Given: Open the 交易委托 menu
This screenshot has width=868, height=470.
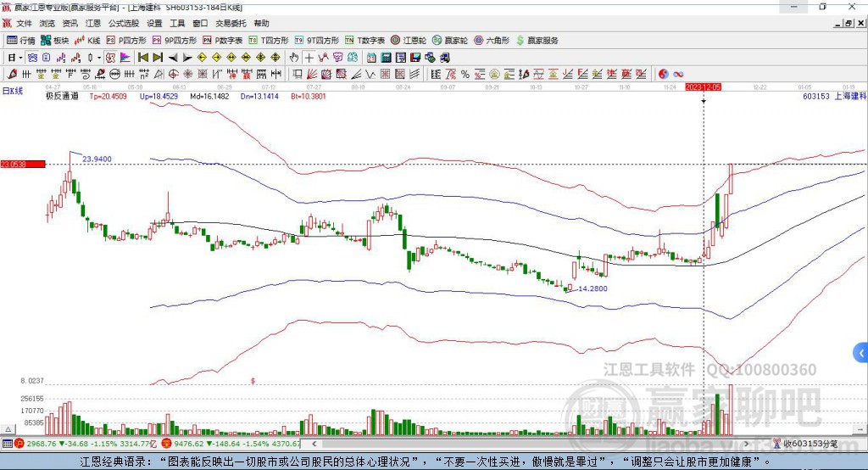Looking at the screenshot, I should (231, 23).
